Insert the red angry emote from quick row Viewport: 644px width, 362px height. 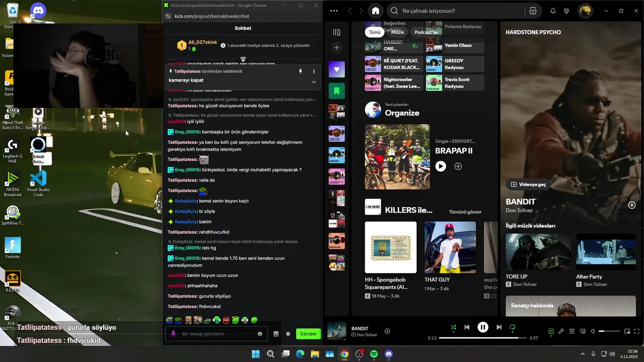226,320
